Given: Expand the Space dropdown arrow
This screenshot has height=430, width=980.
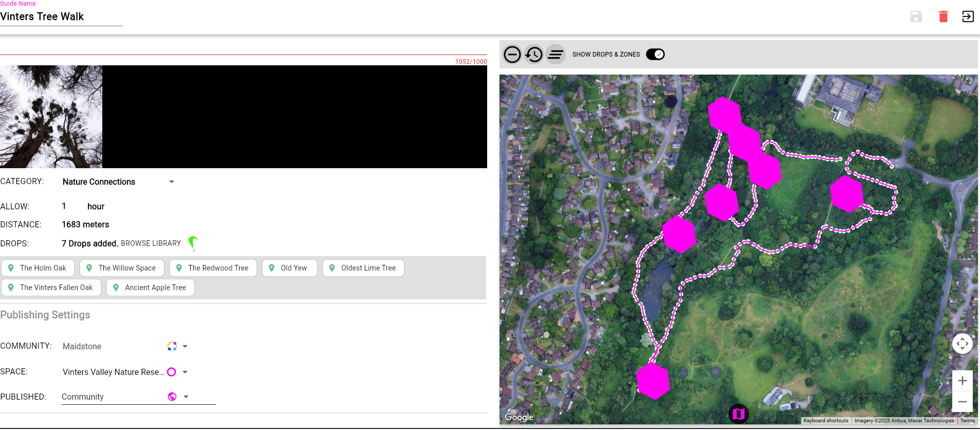Looking at the screenshot, I should click(x=185, y=372).
